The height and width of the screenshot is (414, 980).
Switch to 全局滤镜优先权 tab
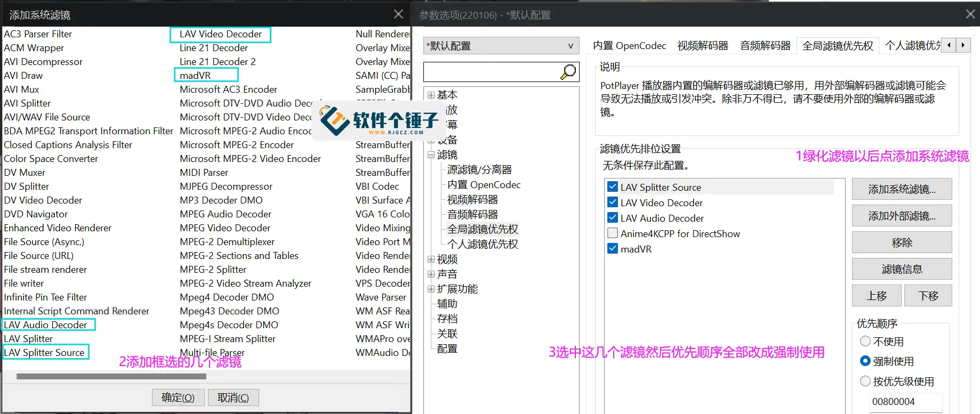[838, 46]
